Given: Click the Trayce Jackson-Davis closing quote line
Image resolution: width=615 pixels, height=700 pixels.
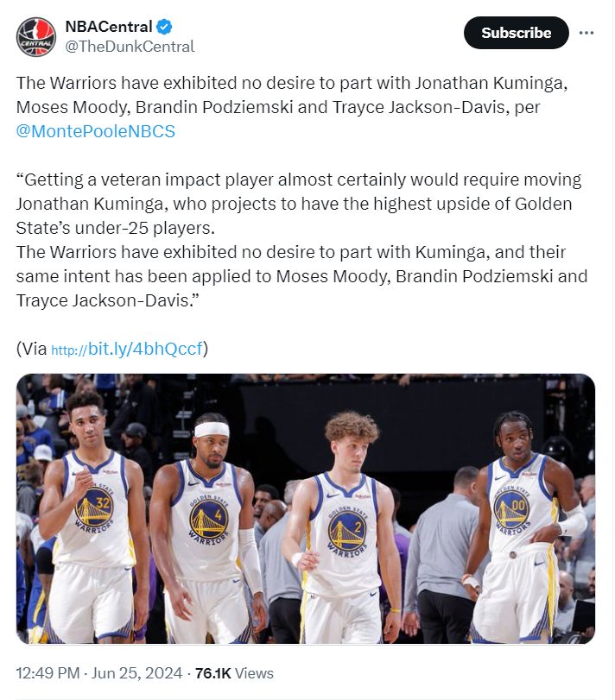Looking at the screenshot, I should (x=107, y=300).
